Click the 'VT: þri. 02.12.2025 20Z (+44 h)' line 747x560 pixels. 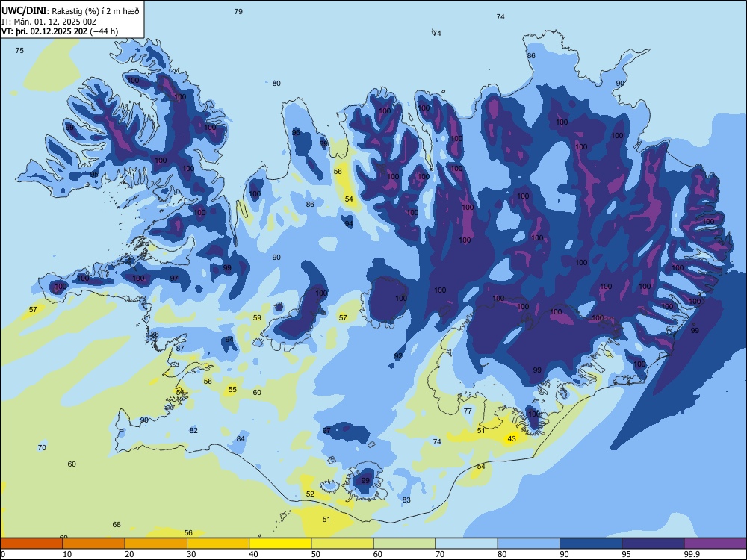(x=60, y=31)
